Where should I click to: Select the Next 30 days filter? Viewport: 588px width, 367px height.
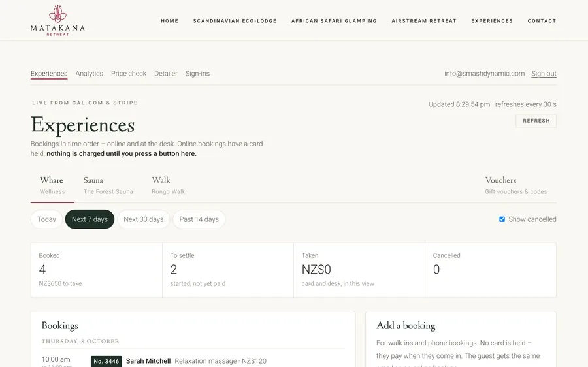[144, 219]
